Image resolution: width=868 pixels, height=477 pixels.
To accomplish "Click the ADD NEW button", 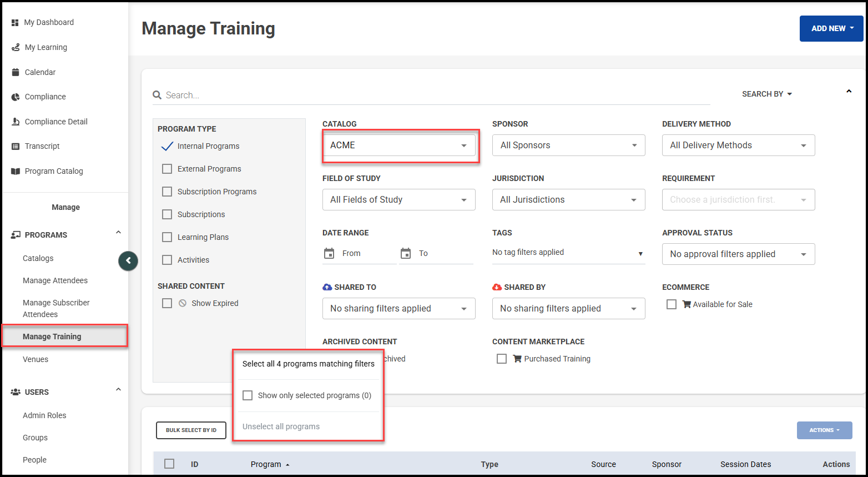I will pos(831,28).
